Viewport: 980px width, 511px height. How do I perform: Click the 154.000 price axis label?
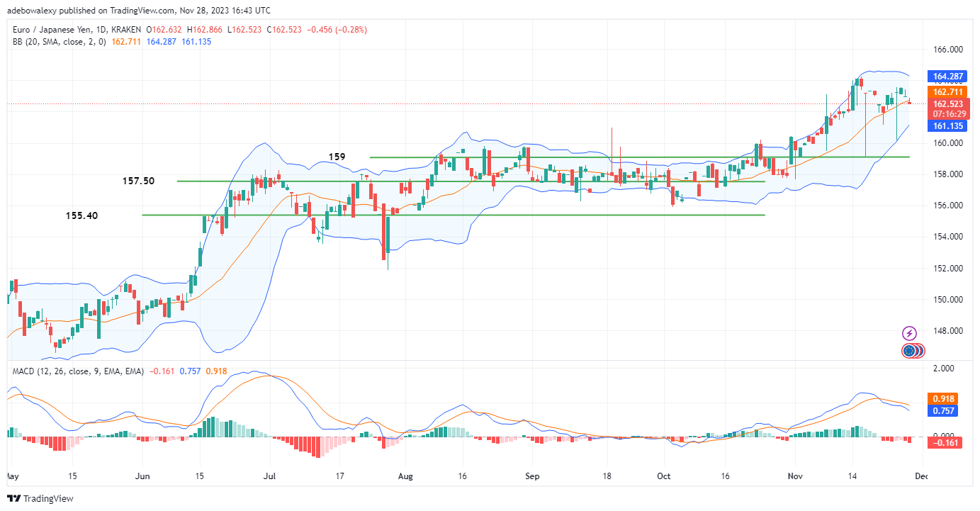coord(950,237)
